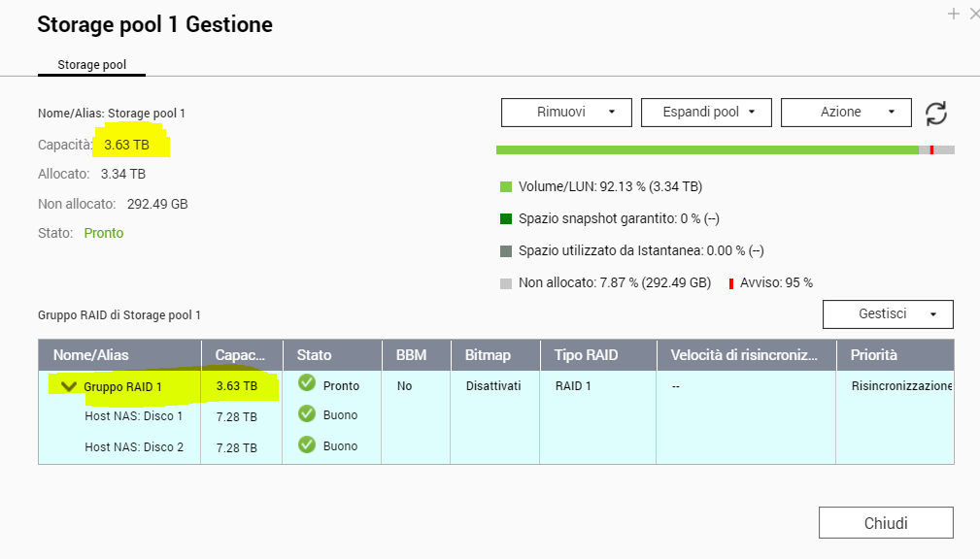This screenshot has height=559, width=980.
Task: Click the refresh icon next to Azione
Action: pos(935,113)
